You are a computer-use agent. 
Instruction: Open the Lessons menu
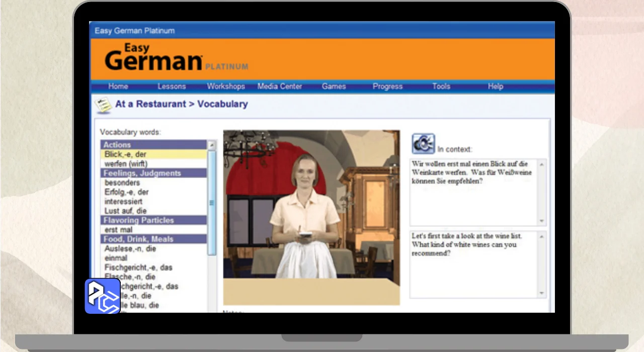(x=172, y=86)
